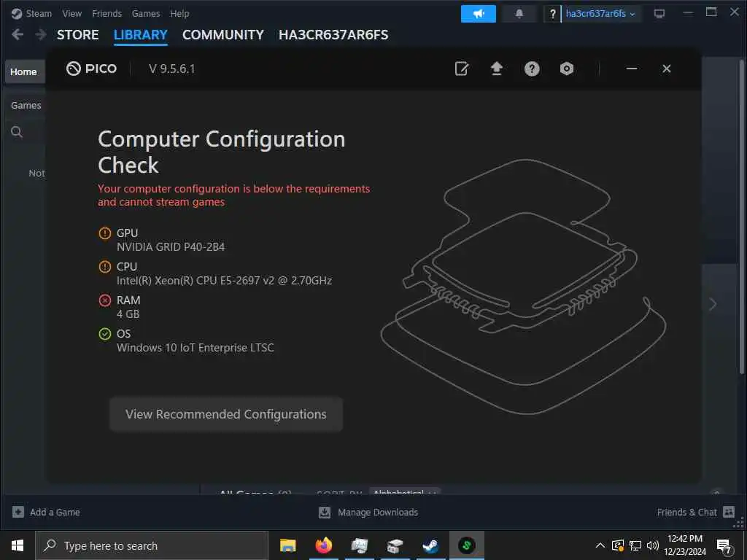Click Steam forward navigation arrow
Screen dimensions: 747x560
(x=41, y=34)
